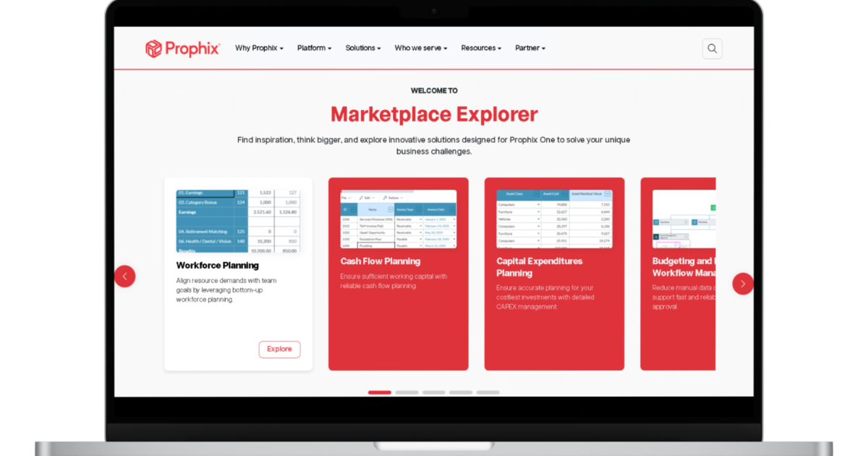Select the second carousel indicator dot
This screenshot has height=456, width=868.
(407, 392)
